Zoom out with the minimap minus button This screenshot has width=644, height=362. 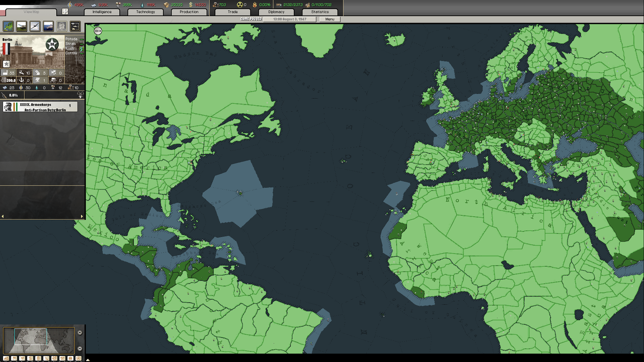79,348
